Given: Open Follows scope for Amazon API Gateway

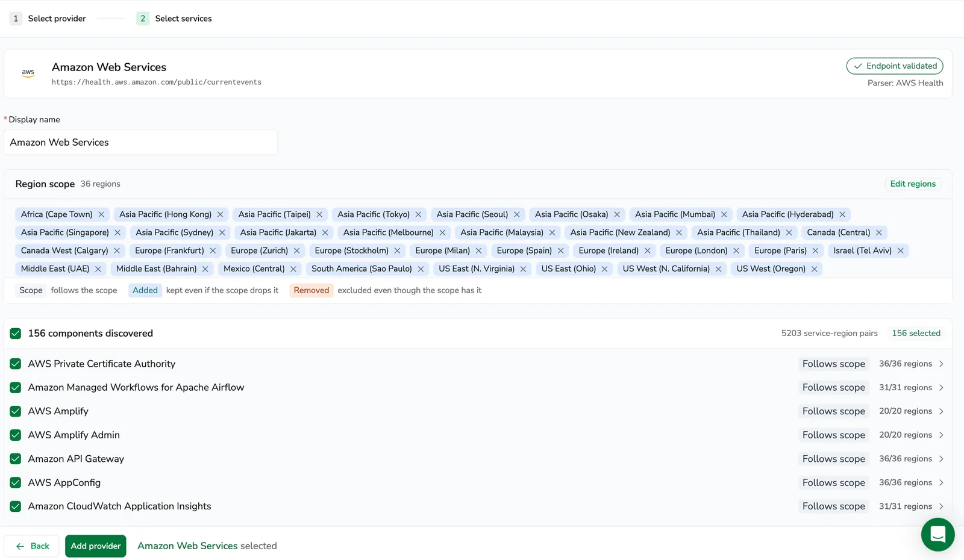Looking at the screenshot, I should pos(834,459).
